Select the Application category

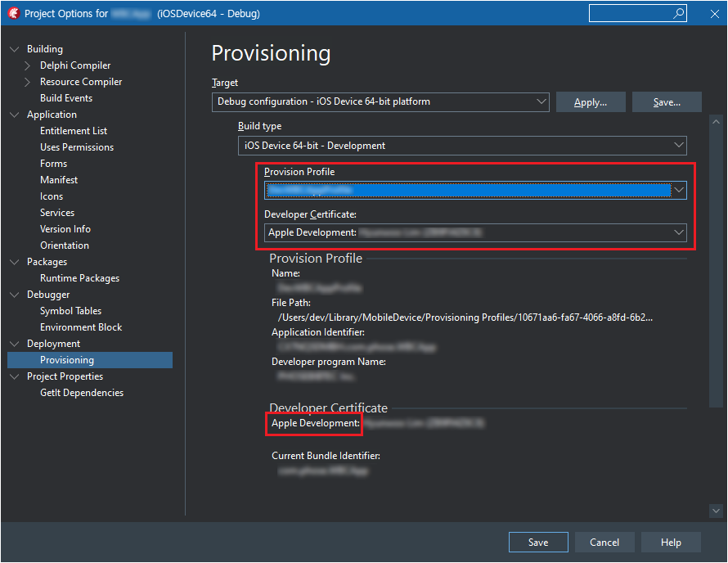coord(52,115)
